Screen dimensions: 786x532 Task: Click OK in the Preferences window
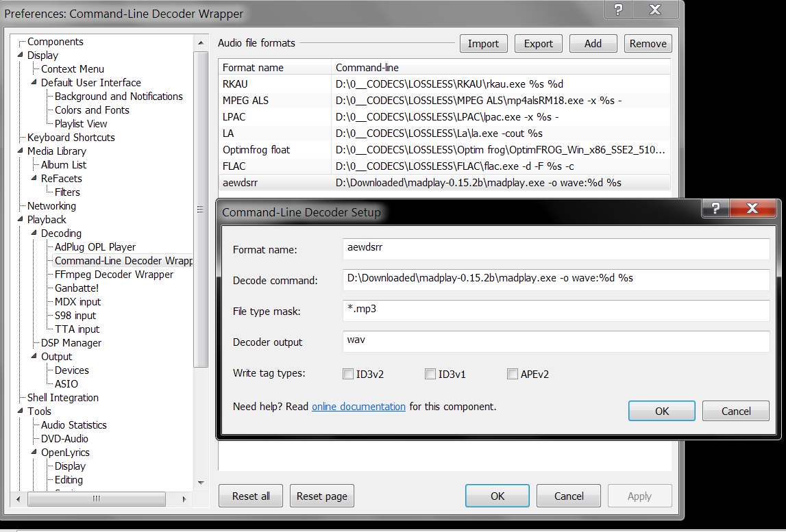pos(498,496)
